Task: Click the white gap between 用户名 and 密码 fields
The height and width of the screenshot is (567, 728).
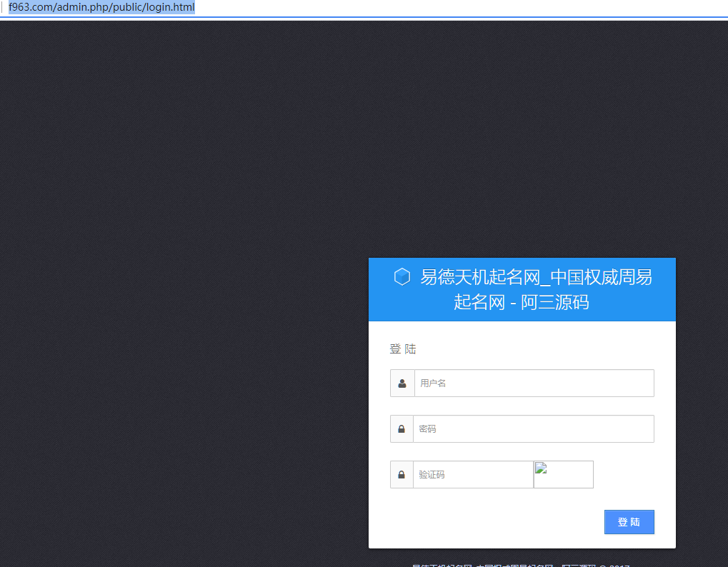Action: 522,406
